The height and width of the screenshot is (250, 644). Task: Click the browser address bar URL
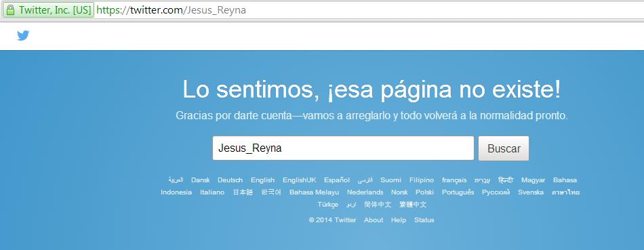(x=172, y=10)
